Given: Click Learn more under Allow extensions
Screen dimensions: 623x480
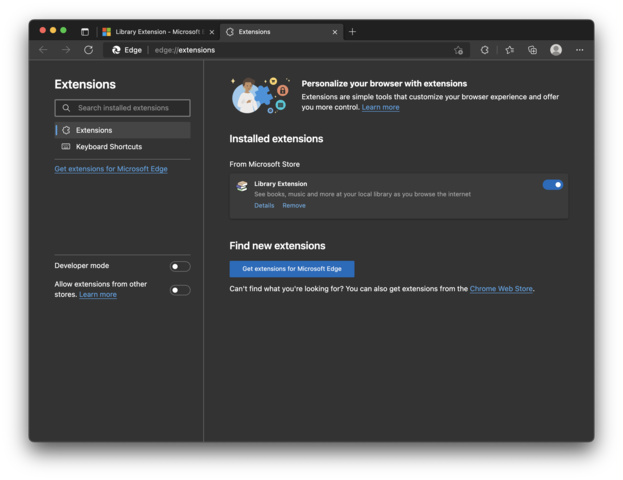Looking at the screenshot, I should click(98, 294).
